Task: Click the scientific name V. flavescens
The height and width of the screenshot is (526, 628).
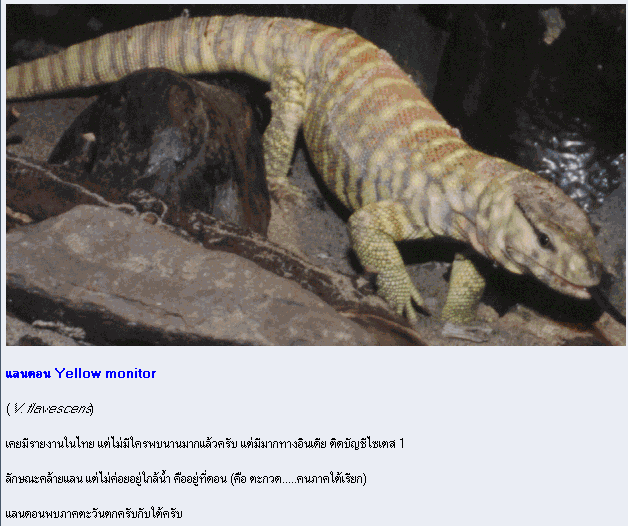Action: coord(50,409)
